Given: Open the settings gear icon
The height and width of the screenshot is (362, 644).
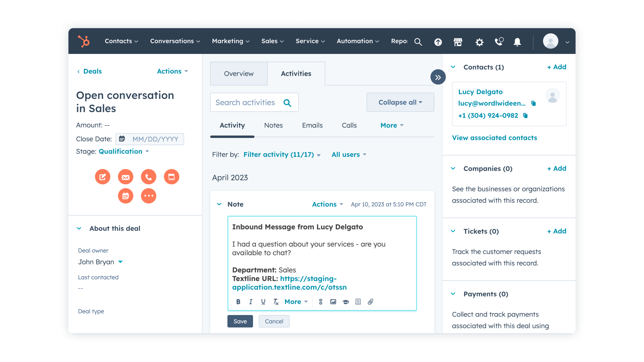Looking at the screenshot, I should pyautogui.click(x=479, y=42).
